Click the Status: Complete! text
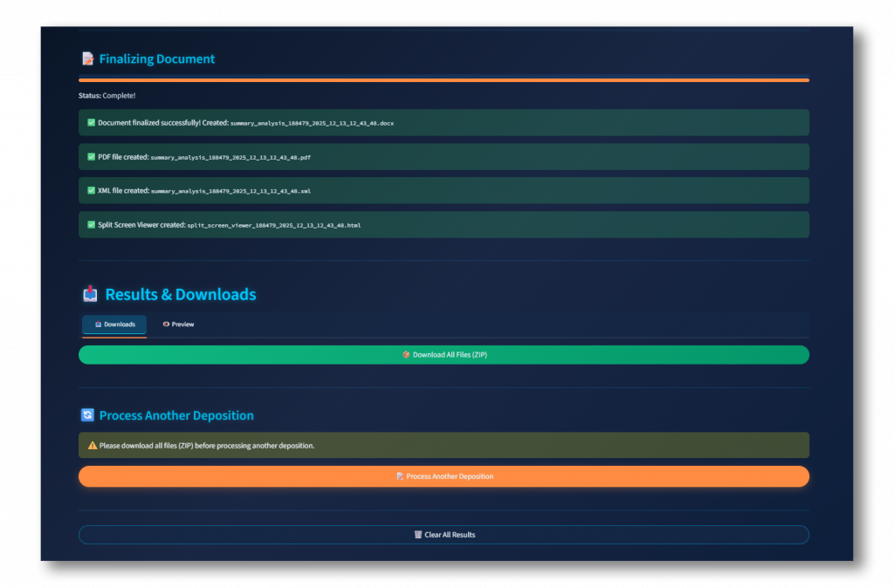The width and height of the screenshot is (894, 588). tap(107, 95)
